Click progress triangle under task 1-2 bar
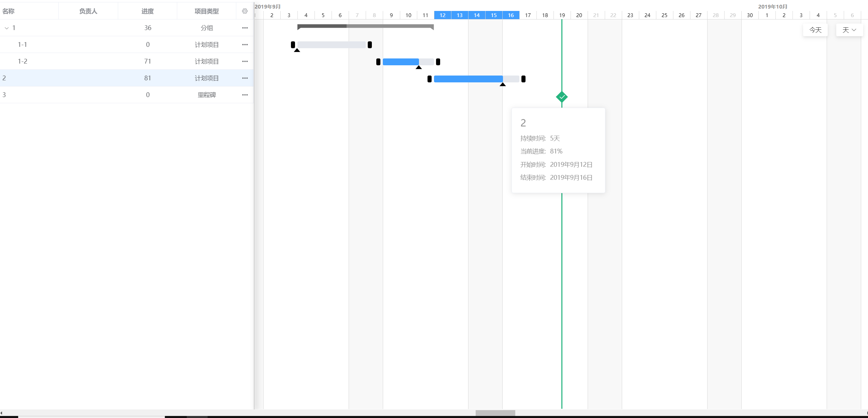868x418 pixels. [x=419, y=67]
